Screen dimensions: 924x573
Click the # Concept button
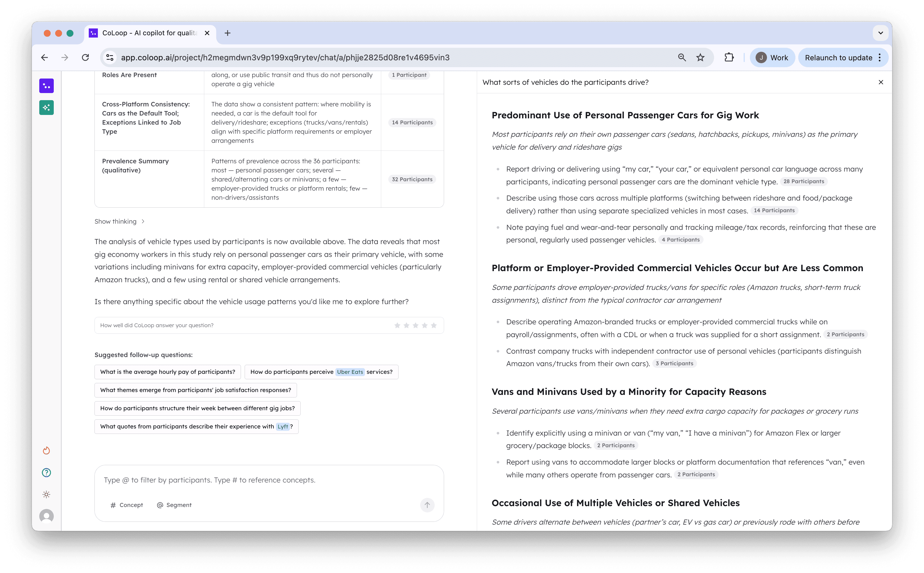[127, 505]
